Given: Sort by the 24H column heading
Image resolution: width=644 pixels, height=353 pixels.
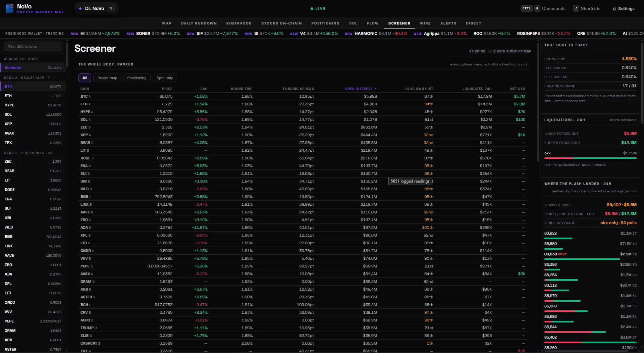Looking at the screenshot, I should [204, 89].
